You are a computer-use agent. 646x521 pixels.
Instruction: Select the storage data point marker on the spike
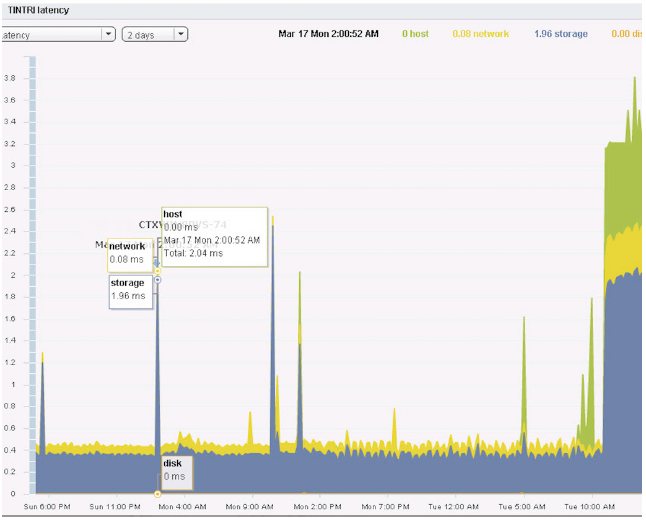pos(157,280)
